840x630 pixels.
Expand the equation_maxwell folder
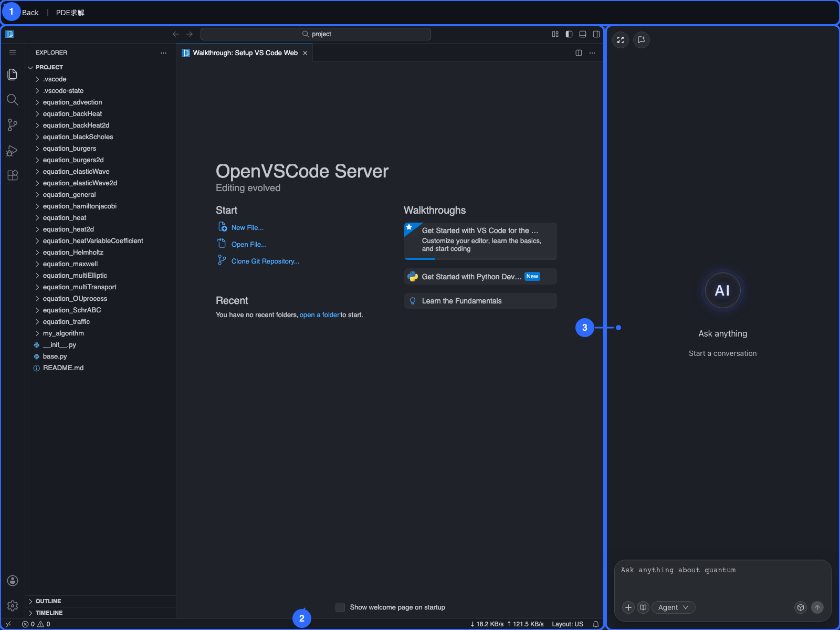101,264
